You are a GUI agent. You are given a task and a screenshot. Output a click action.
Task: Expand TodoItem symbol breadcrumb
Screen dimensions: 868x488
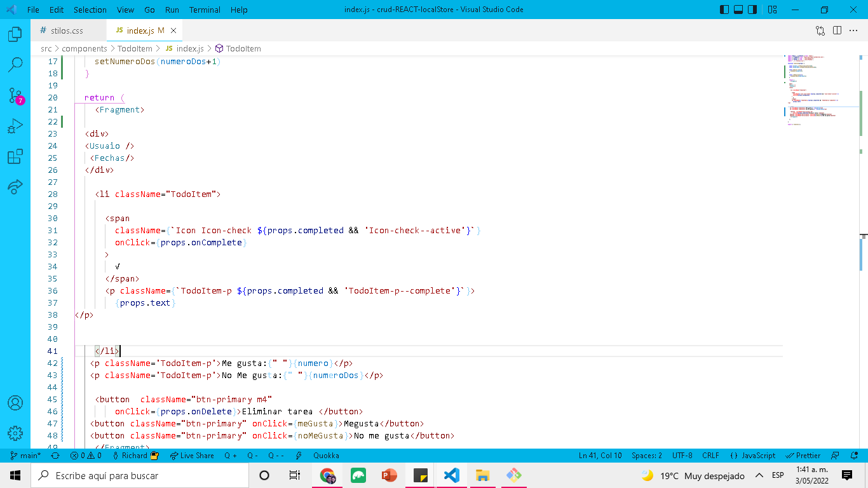[x=238, y=48]
